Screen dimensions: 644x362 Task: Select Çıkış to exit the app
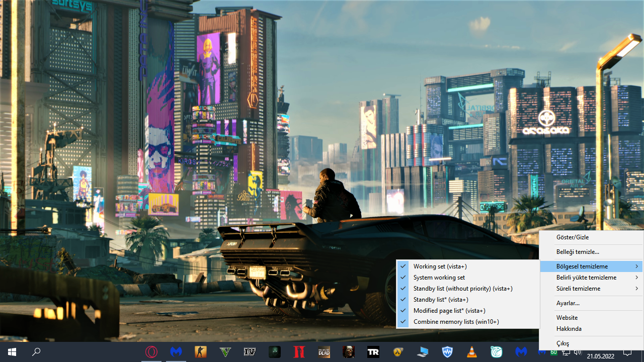coord(591,343)
